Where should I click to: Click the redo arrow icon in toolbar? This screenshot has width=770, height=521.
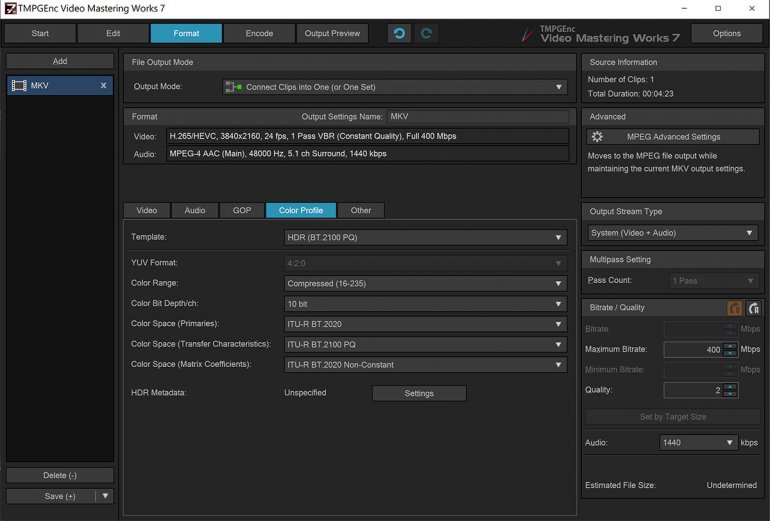(x=426, y=33)
